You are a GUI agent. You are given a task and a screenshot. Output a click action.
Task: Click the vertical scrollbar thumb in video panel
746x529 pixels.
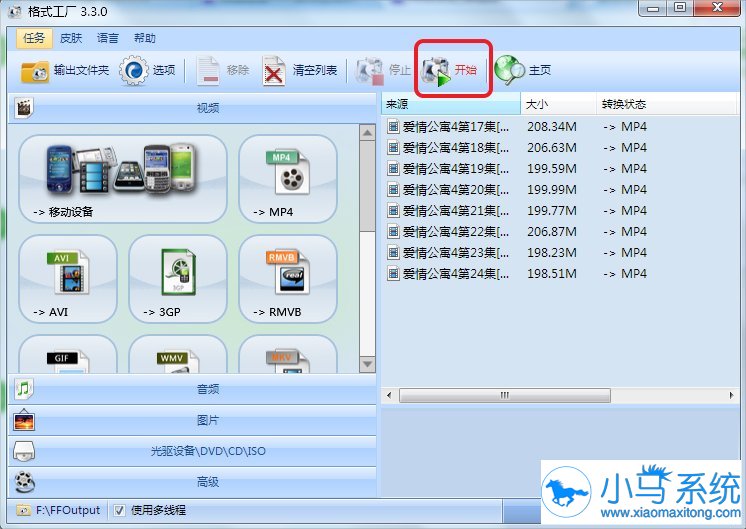tap(367, 186)
